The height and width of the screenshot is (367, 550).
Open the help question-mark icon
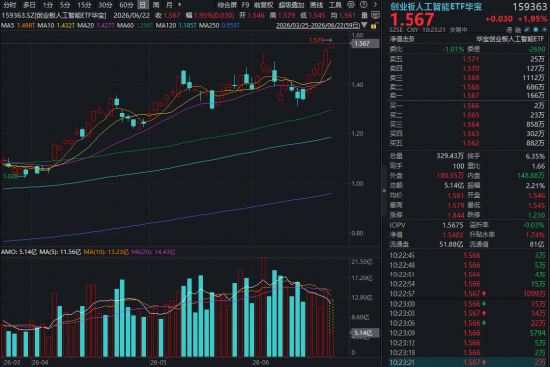tap(364, 5)
